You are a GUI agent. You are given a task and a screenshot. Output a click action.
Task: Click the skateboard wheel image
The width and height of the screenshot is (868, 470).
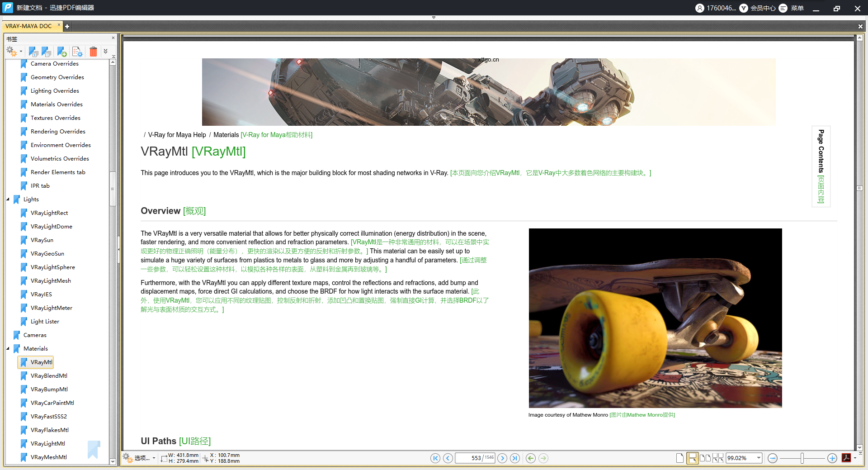coord(655,318)
